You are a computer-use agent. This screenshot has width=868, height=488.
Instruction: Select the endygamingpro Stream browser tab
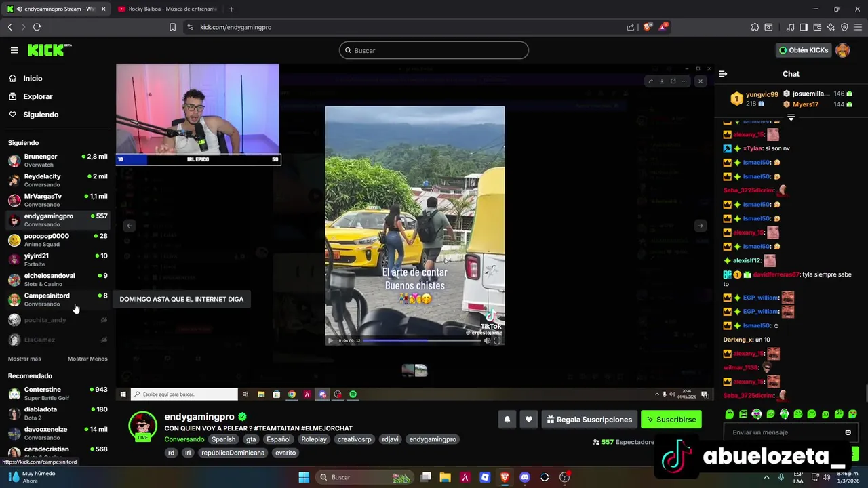click(56, 9)
